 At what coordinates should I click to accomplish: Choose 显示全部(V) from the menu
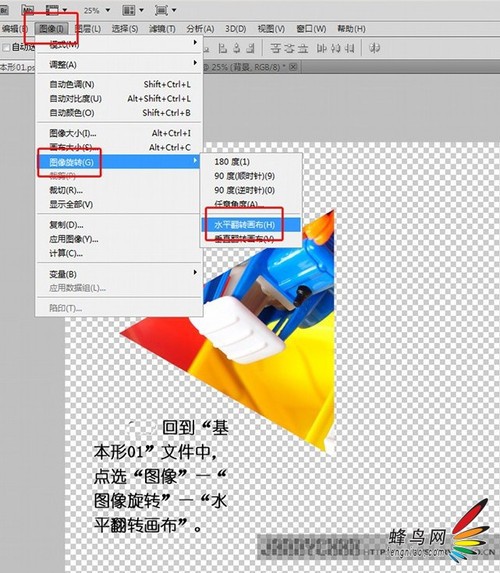pyautogui.click(x=119, y=204)
